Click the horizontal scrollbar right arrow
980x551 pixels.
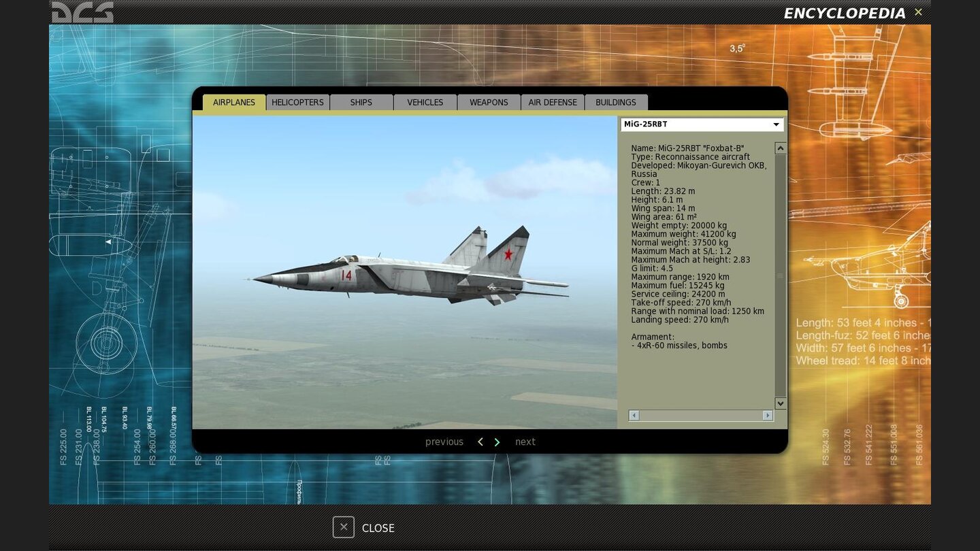click(768, 416)
